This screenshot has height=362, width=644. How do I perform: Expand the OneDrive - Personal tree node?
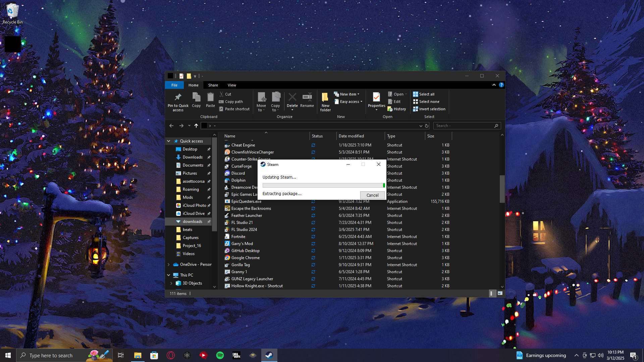point(169,264)
